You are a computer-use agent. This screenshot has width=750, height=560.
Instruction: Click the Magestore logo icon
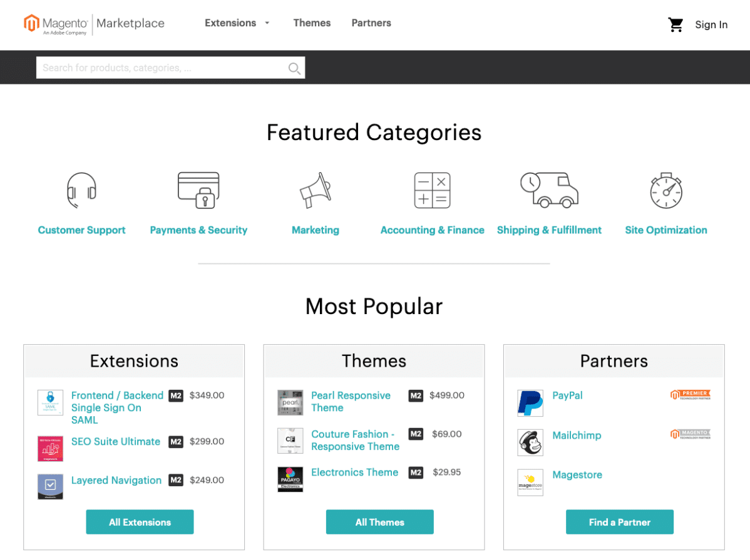click(530, 482)
